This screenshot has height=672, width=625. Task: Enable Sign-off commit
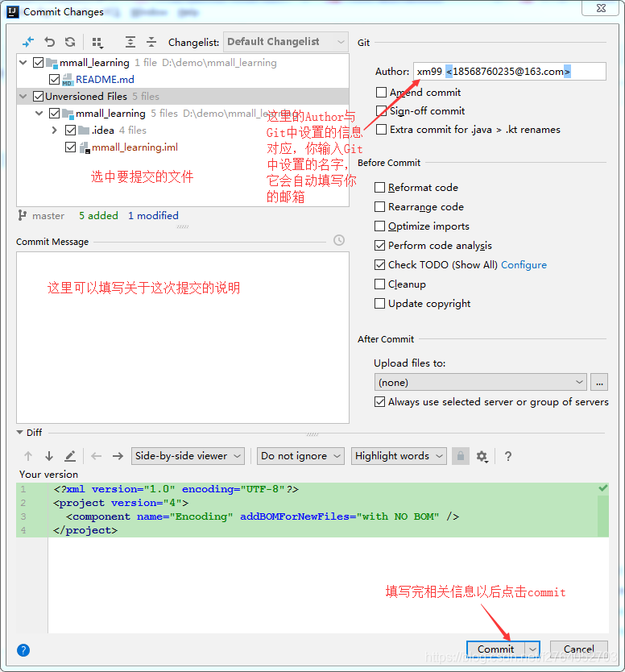click(381, 111)
